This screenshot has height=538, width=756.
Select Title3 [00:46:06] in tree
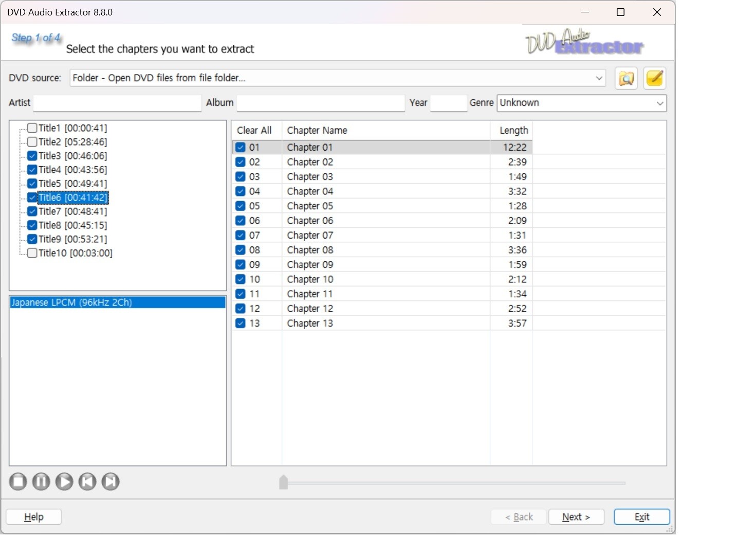click(x=73, y=156)
